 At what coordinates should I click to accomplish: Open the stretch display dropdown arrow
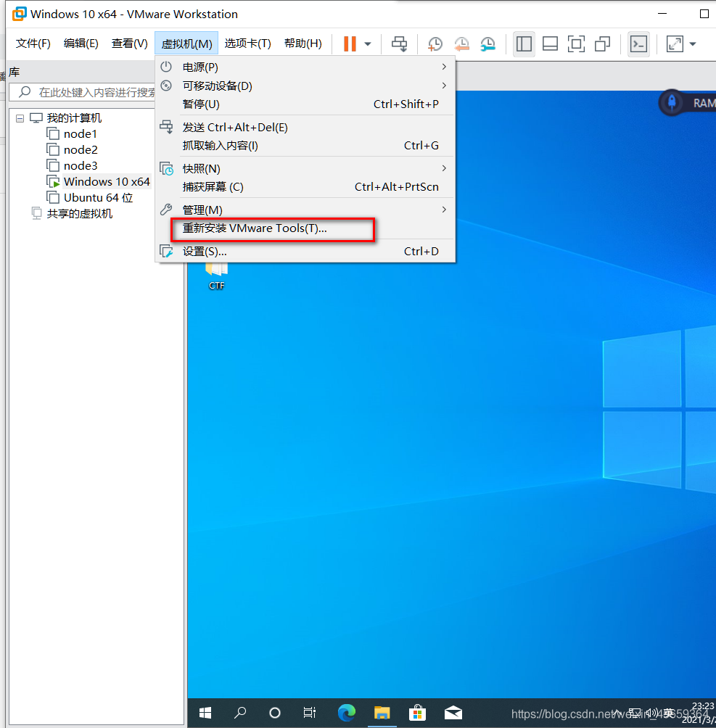[693, 44]
